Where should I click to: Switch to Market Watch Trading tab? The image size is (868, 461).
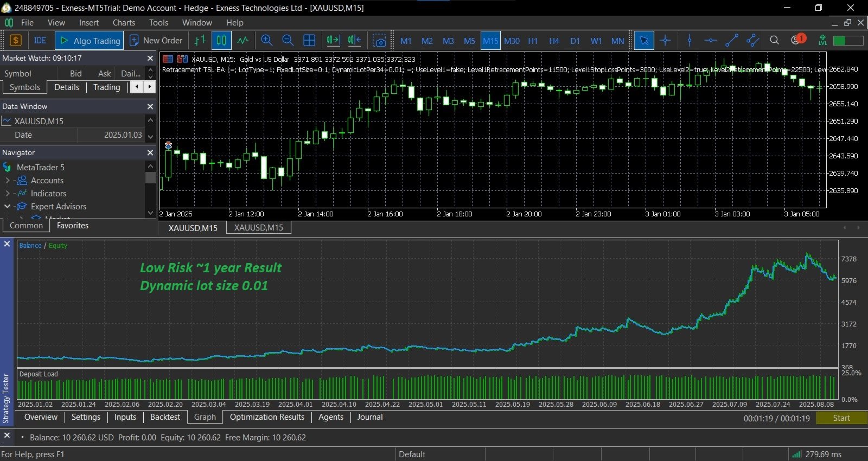(106, 87)
